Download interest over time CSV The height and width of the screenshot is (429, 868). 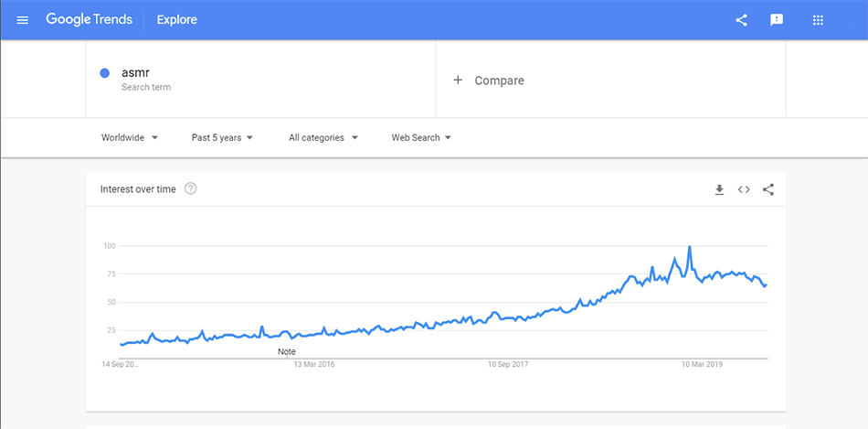click(719, 189)
